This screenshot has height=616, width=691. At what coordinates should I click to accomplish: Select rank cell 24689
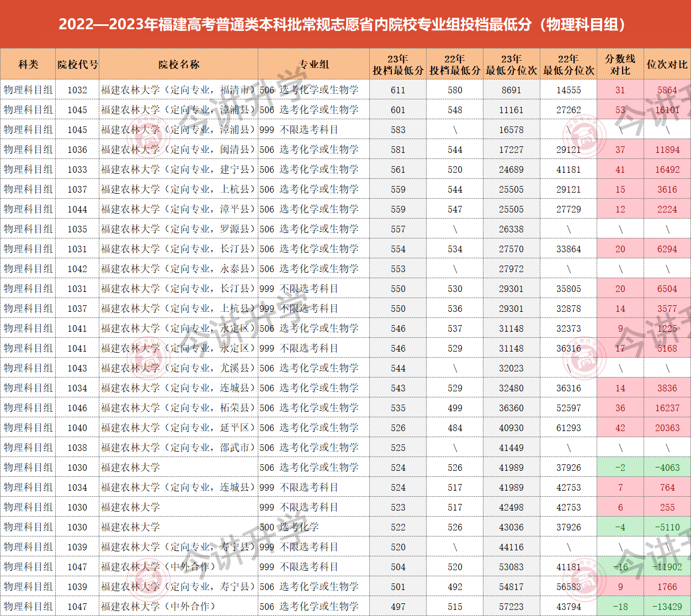[512, 169]
